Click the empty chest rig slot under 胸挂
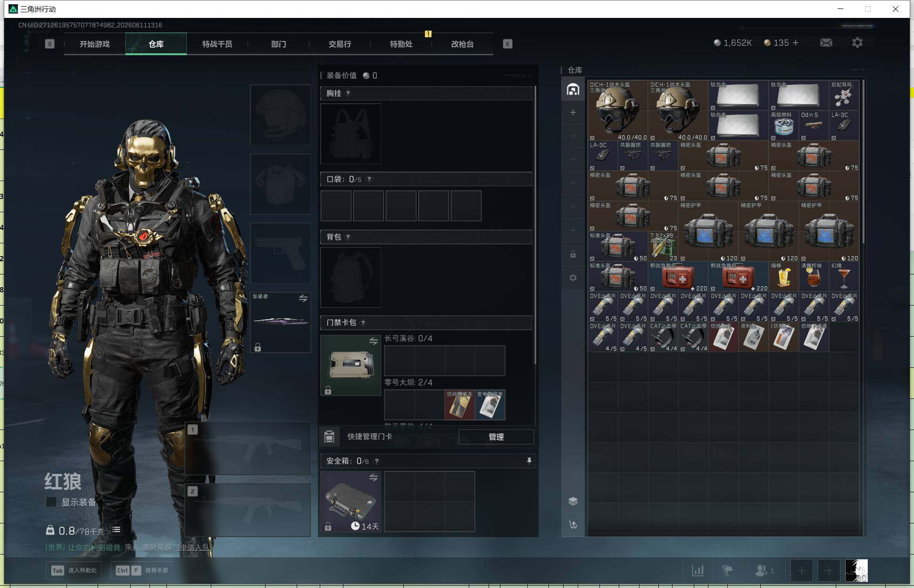This screenshot has height=588, width=914. (x=350, y=134)
